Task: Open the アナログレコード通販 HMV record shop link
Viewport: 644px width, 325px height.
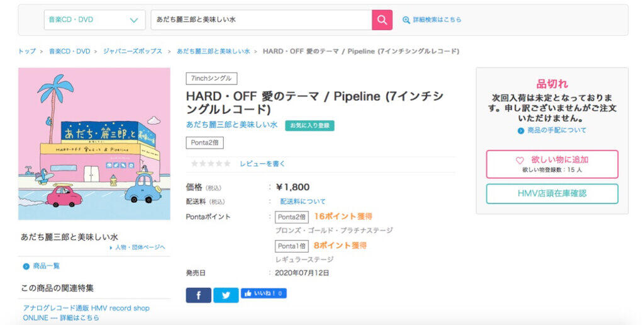Action: (x=86, y=312)
